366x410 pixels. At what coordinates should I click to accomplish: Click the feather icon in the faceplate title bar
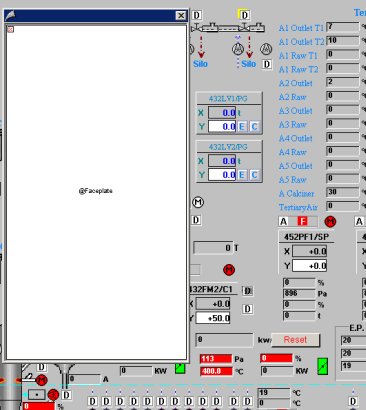(10, 15)
